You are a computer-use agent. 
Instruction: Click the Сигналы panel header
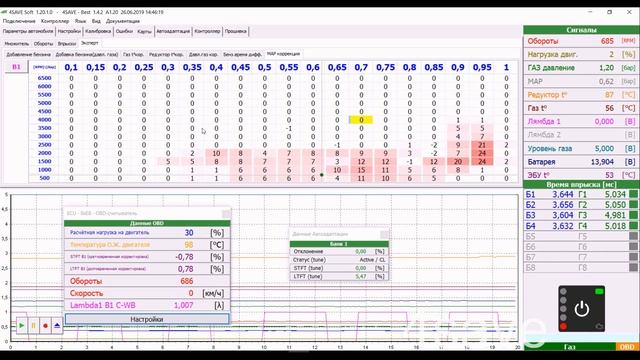click(581, 30)
